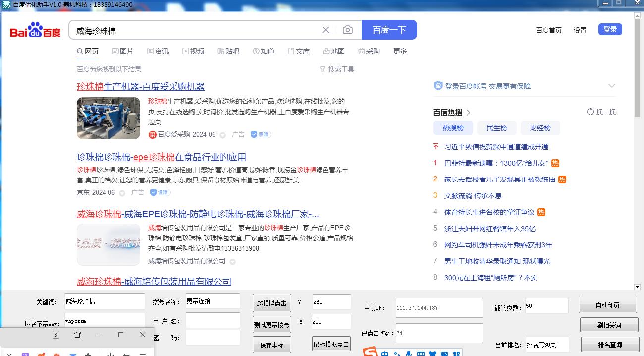The width and height of the screenshot is (644, 356).
Task: Click the 自动翻页 button
Action: 608,305
